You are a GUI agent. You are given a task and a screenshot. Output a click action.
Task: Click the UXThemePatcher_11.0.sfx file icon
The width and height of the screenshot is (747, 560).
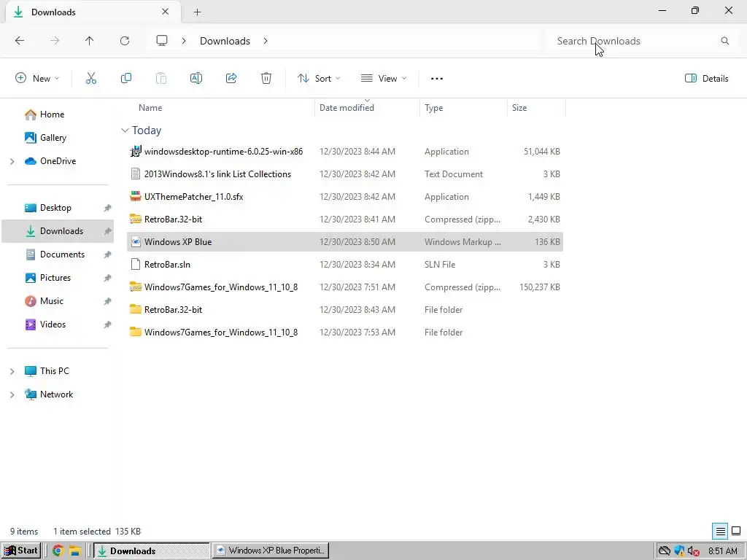tap(136, 197)
